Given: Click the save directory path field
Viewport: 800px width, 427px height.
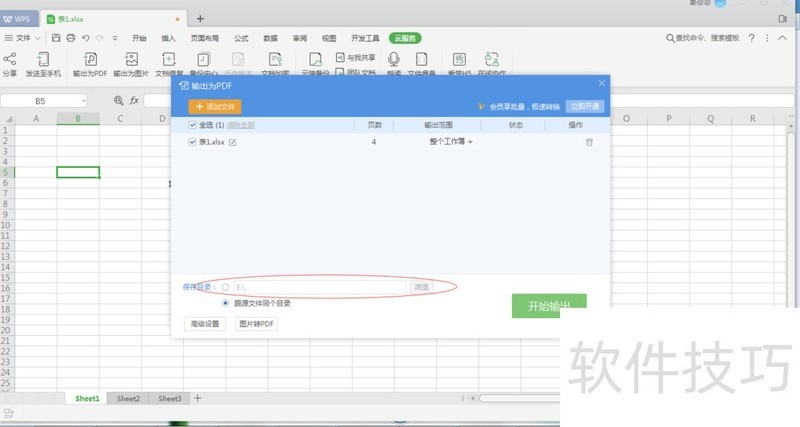Looking at the screenshot, I should click(x=320, y=287).
